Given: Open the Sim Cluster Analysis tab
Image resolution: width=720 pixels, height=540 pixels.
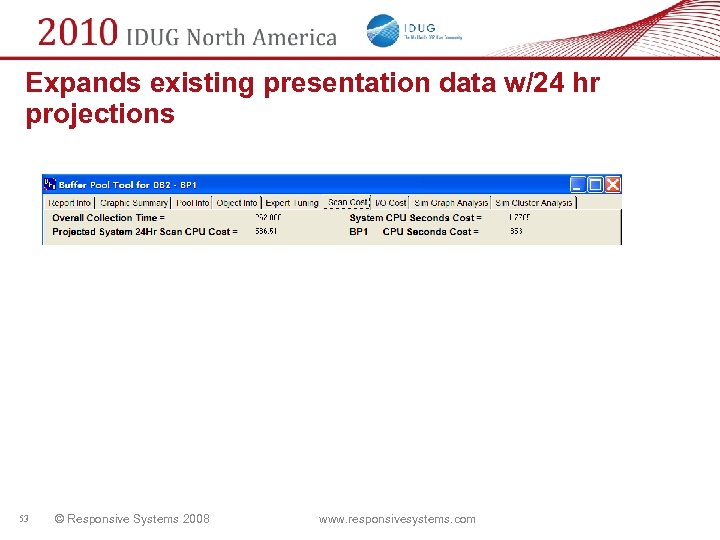Looking at the screenshot, I should [534, 202].
